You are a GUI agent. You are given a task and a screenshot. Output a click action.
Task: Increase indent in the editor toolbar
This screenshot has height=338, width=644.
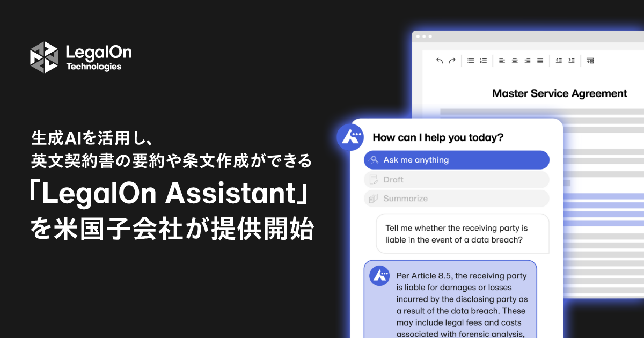(x=571, y=61)
